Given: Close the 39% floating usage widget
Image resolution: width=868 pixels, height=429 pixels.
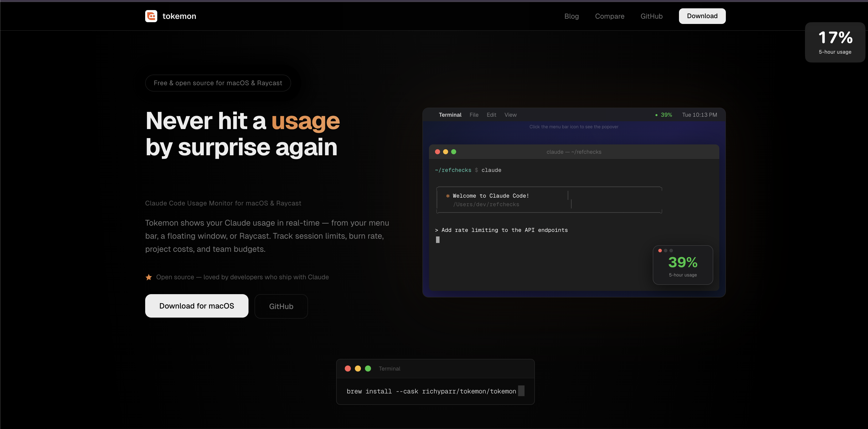Looking at the screenshot, I should [x=660, y=250].
